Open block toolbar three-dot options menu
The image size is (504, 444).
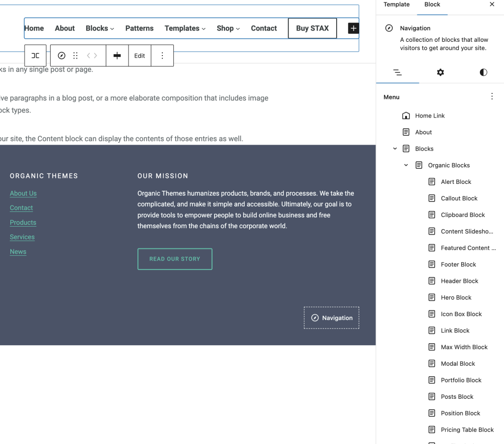[162, 56]
